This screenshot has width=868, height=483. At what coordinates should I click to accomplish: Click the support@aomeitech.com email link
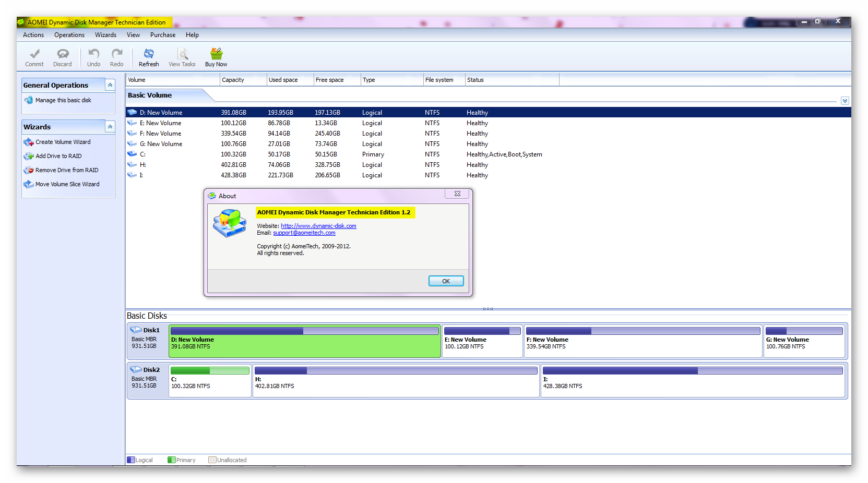304,233
